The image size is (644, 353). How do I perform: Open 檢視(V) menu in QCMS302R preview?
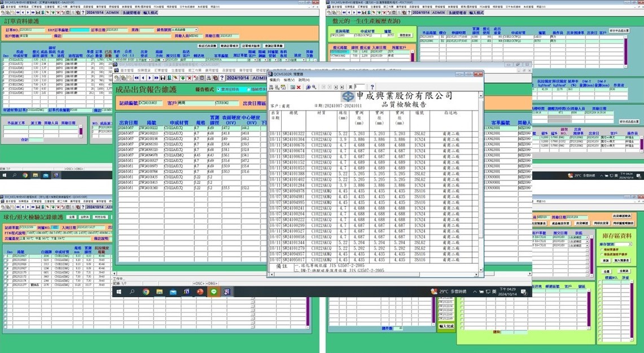click(x=289, y=80)
